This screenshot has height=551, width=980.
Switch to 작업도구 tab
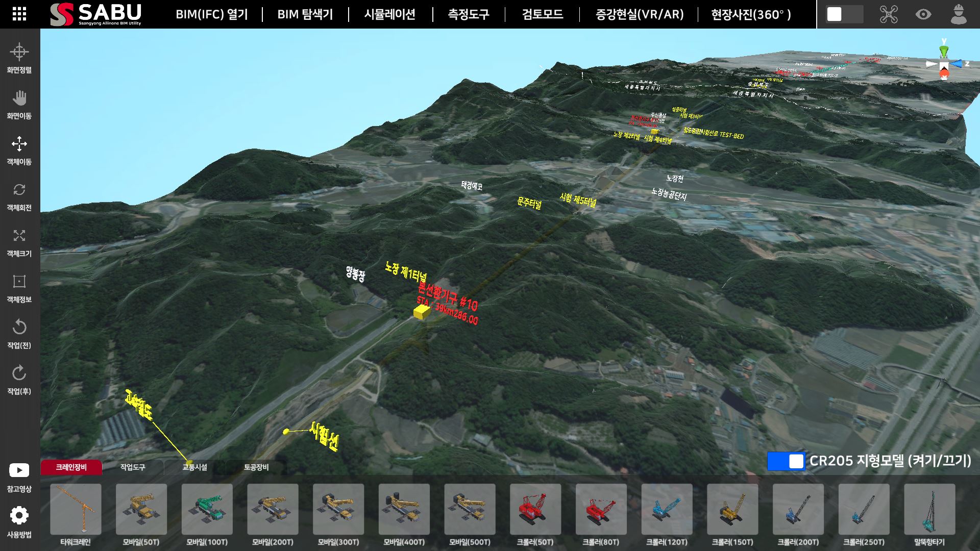click(x=133, y=467)
